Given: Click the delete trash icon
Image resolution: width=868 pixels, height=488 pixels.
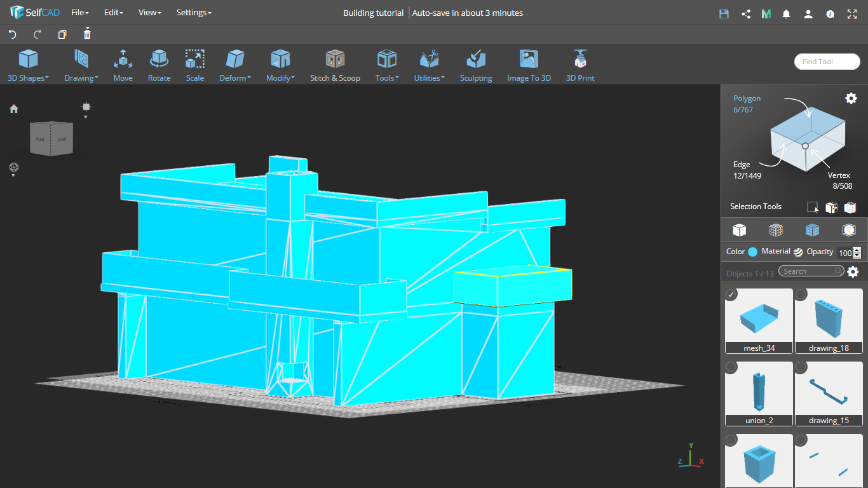Looking at the screenshot, I should pos(87,34).
